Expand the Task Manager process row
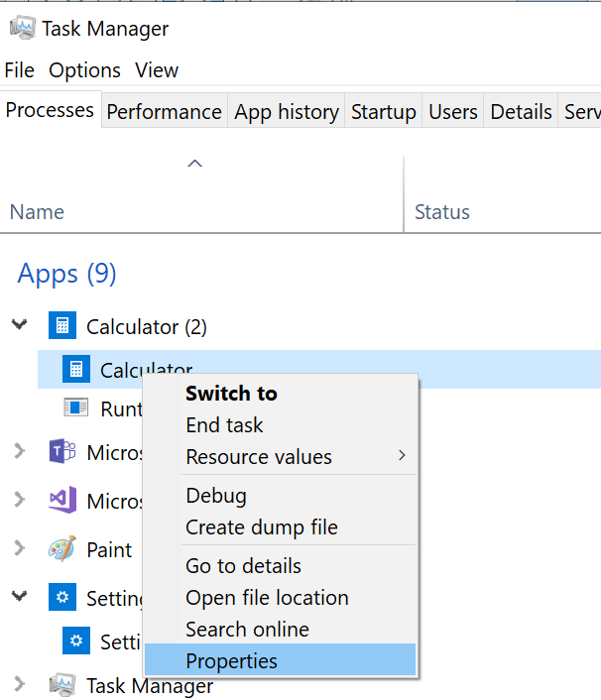The image size is (601, 700). click(19, 683)
